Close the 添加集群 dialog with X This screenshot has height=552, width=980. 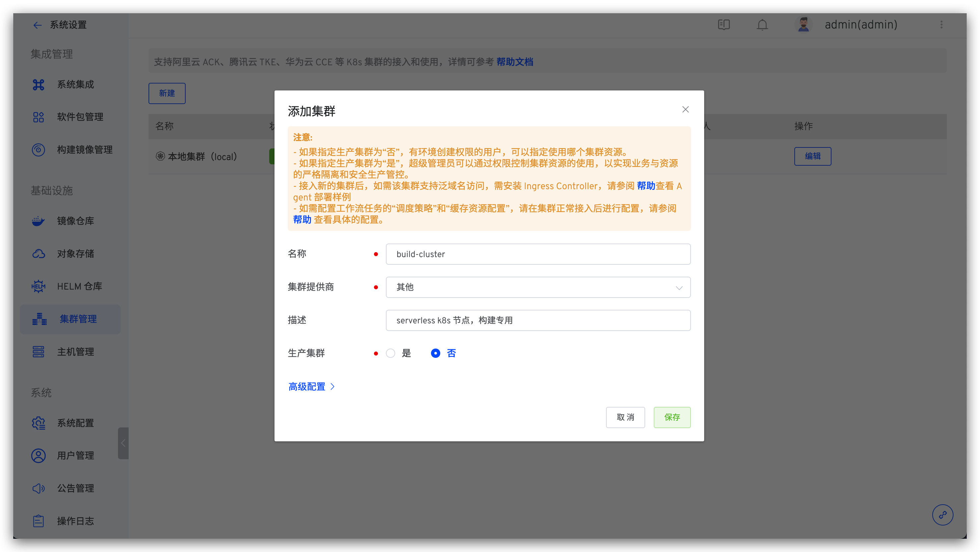click(685, 110)
